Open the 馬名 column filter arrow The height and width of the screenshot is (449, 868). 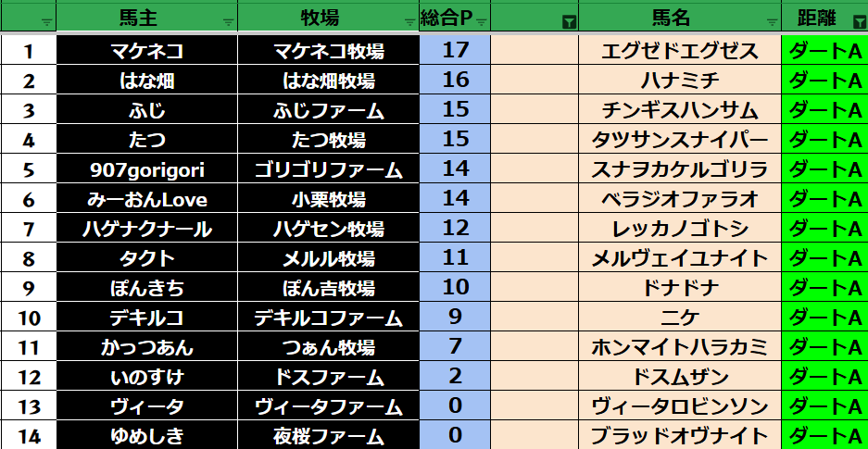point(772,21)
